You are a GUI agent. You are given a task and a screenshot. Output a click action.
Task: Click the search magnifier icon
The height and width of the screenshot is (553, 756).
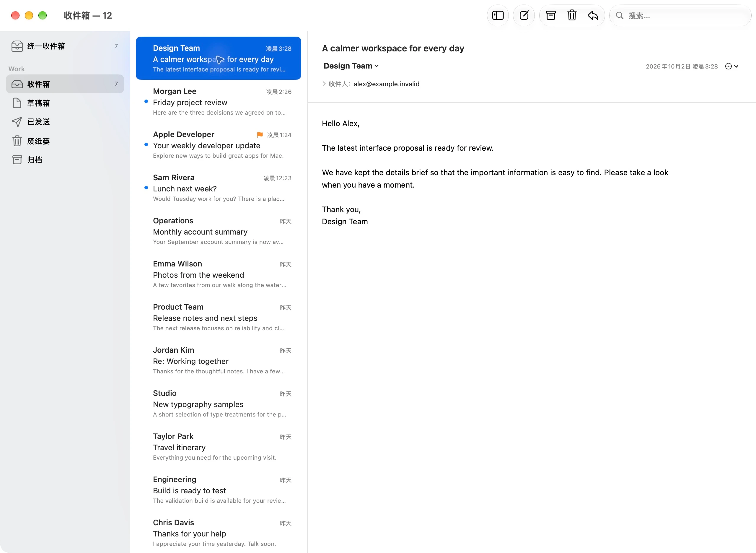pos(620,15)
